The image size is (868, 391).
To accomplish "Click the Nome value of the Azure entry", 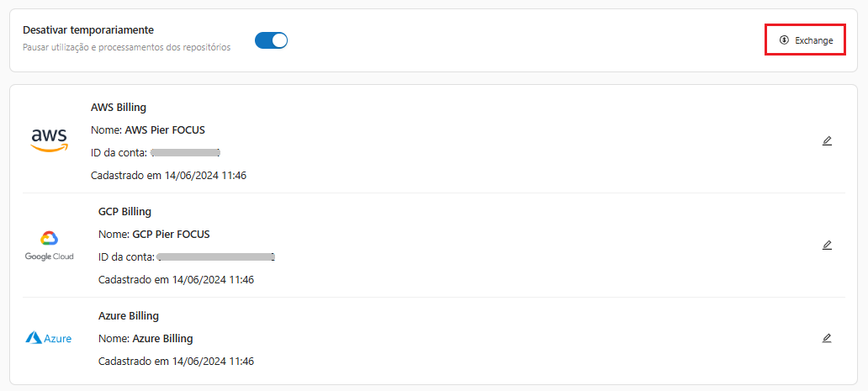I will 162,339.
